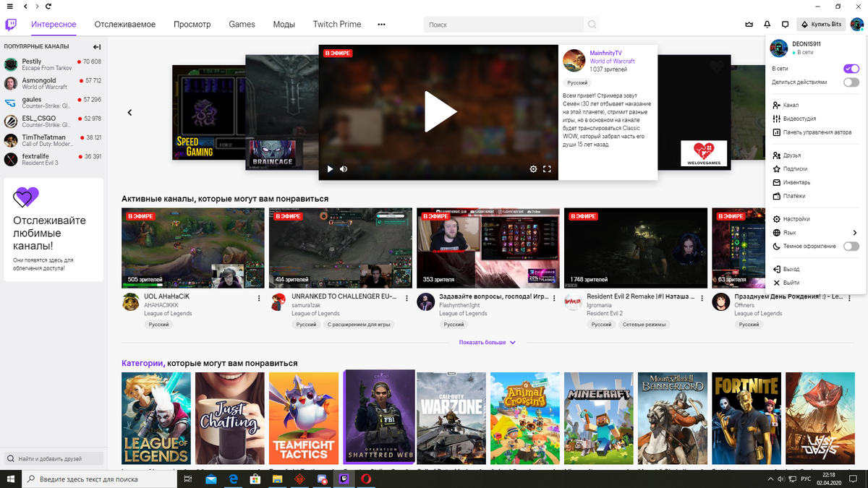Open ESL_CSGO channel in sidebar
The height and width of the screenshot is (488, 868).
[x=52, y=121]
